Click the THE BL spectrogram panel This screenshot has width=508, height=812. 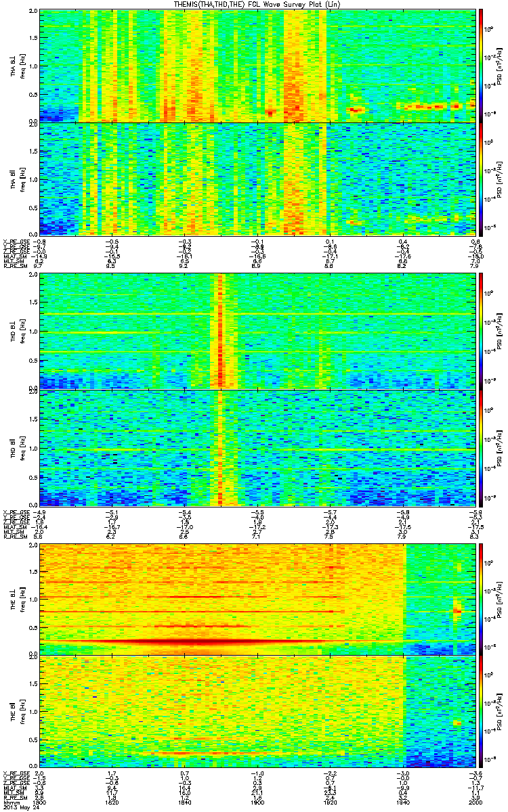tap(258, 599)
